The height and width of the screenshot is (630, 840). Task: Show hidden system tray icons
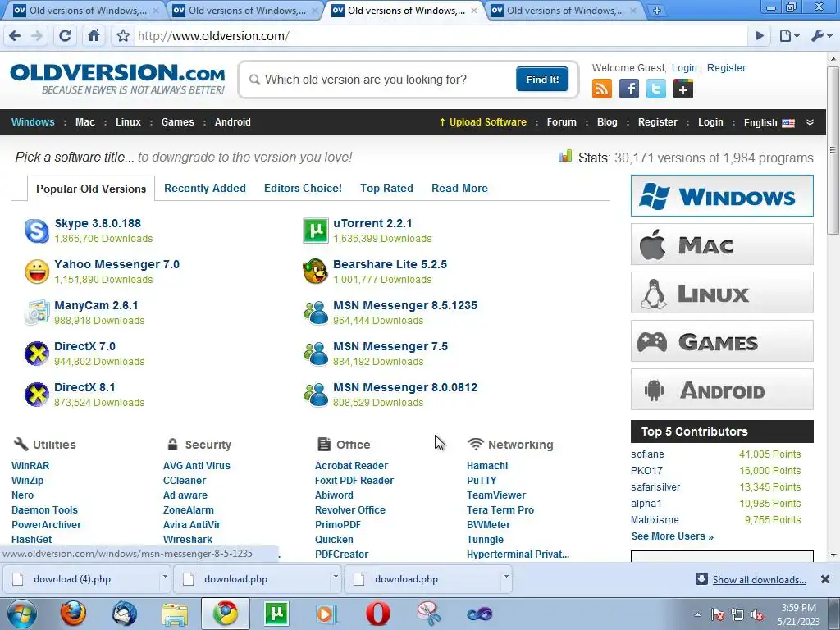coord(697,615)
